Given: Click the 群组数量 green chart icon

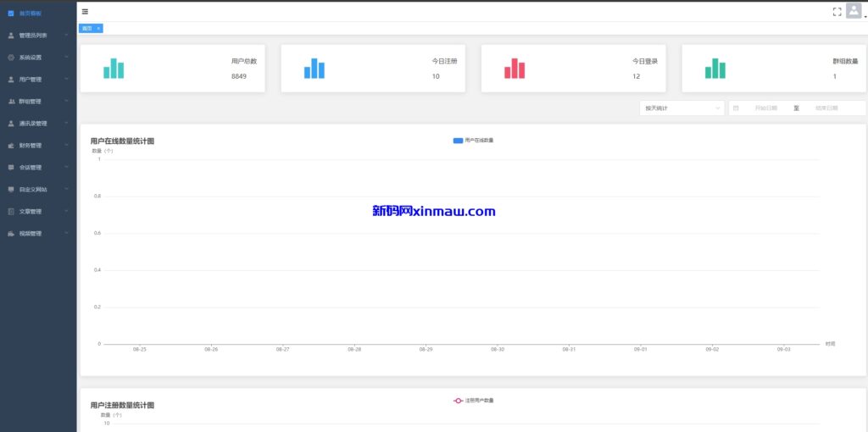Looking at the screenshot, I should coord(715,69).
